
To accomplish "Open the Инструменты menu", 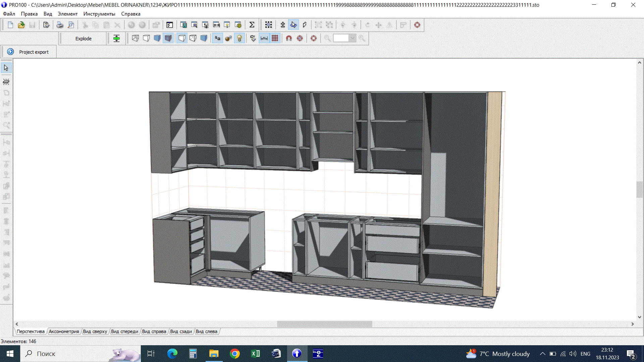I will [x=99, y=14].
